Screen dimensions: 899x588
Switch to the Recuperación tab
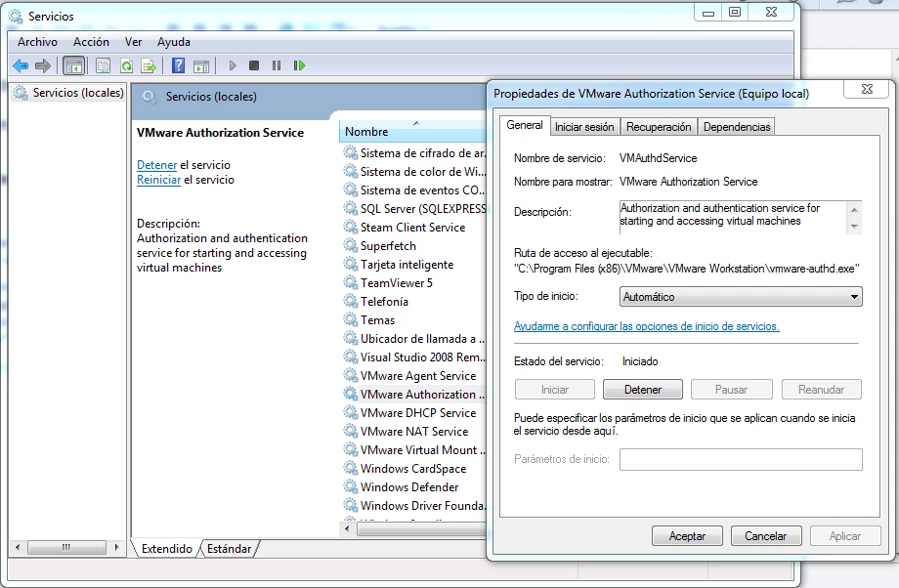(659, 127)
